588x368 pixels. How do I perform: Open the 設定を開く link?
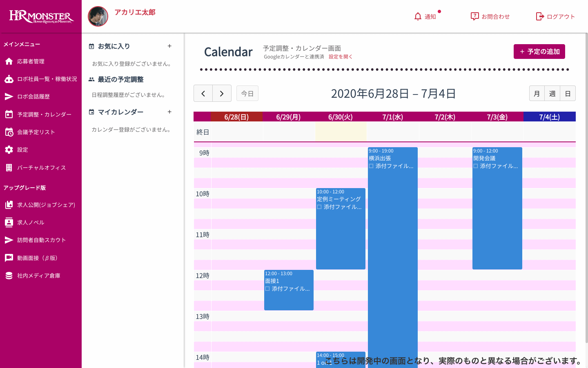(341, 57)
